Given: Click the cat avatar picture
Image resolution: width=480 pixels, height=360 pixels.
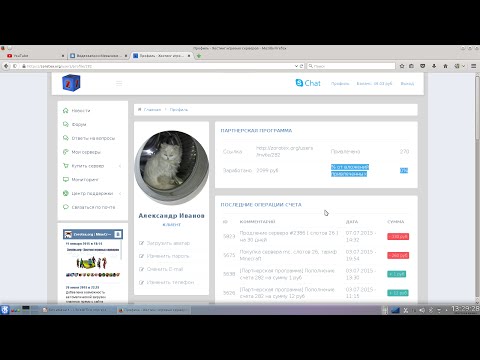Looking at the screenshot, I should pyautogui.click(x=171, y=167).
